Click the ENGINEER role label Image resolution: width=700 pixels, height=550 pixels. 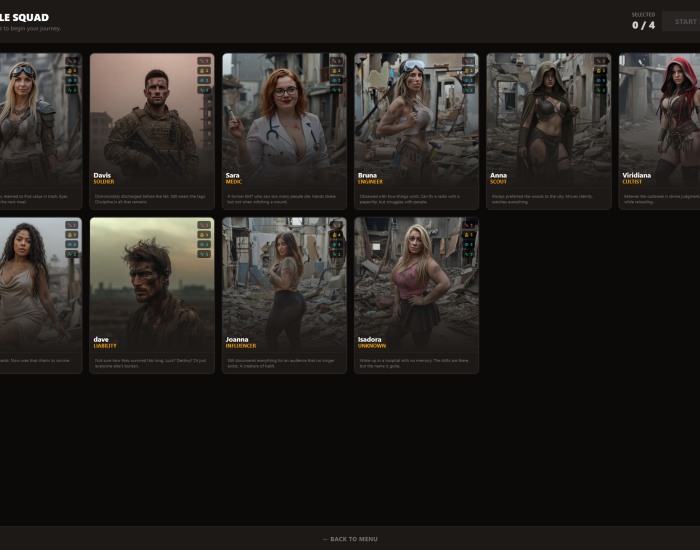coord(371,182)
